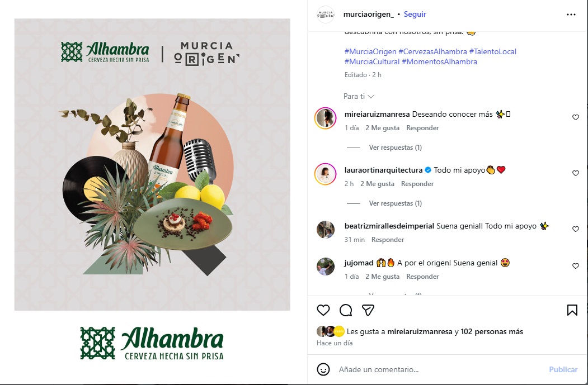This screenshot has width=588, height=385.
Task: View the '102 personas más' likes list
Action: click(492, 331)
